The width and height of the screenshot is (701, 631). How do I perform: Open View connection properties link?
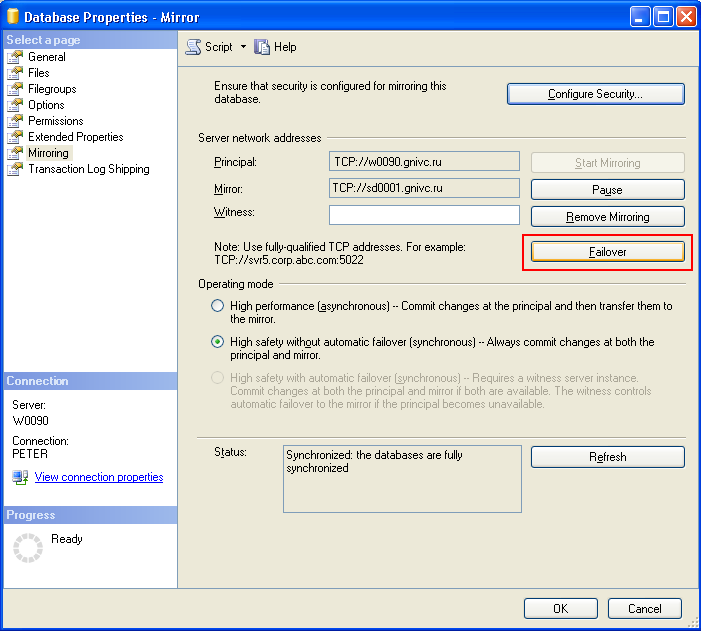pyautogui.click(x=99, y=477)
